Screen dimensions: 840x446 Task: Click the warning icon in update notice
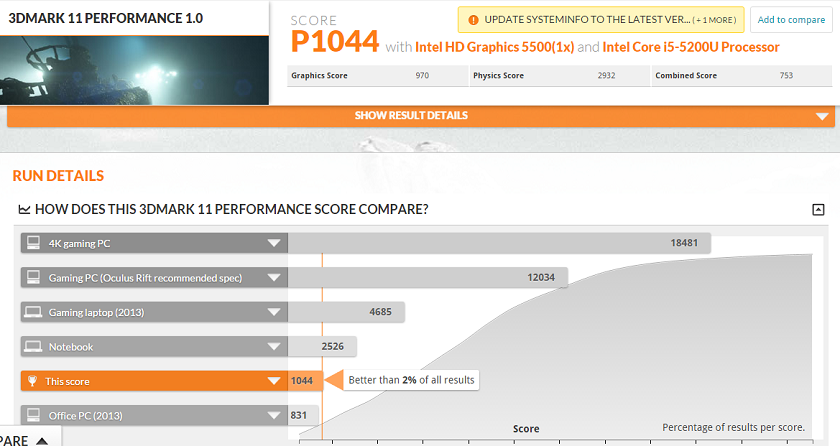[473, 20]
